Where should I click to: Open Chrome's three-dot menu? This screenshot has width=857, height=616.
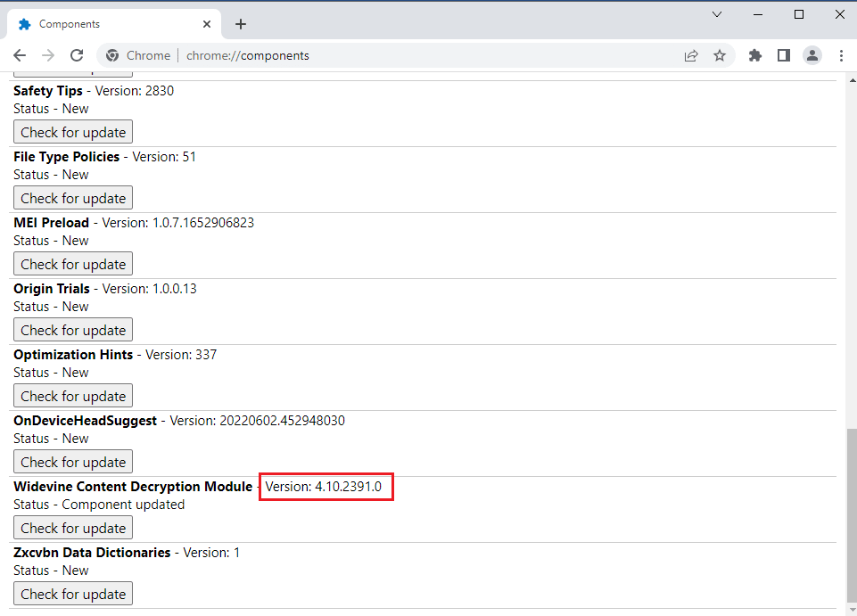841,55
